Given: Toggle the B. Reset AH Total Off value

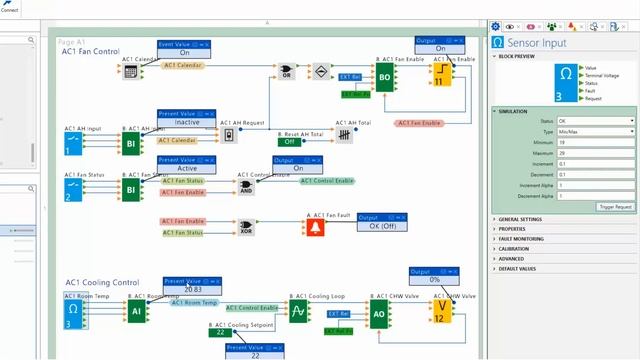Looking at the screenshot, I should point(289,142).
